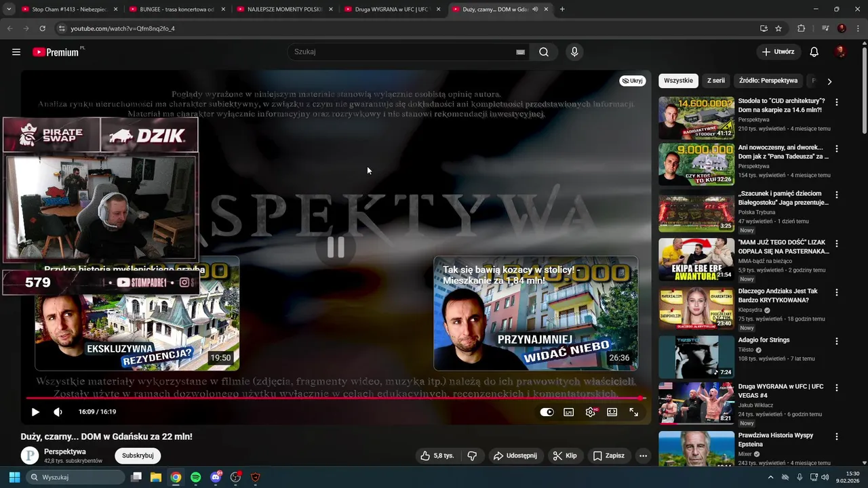
Task: View site information icon in address bar
Action: pyautogui.click(x=62, y=28)
